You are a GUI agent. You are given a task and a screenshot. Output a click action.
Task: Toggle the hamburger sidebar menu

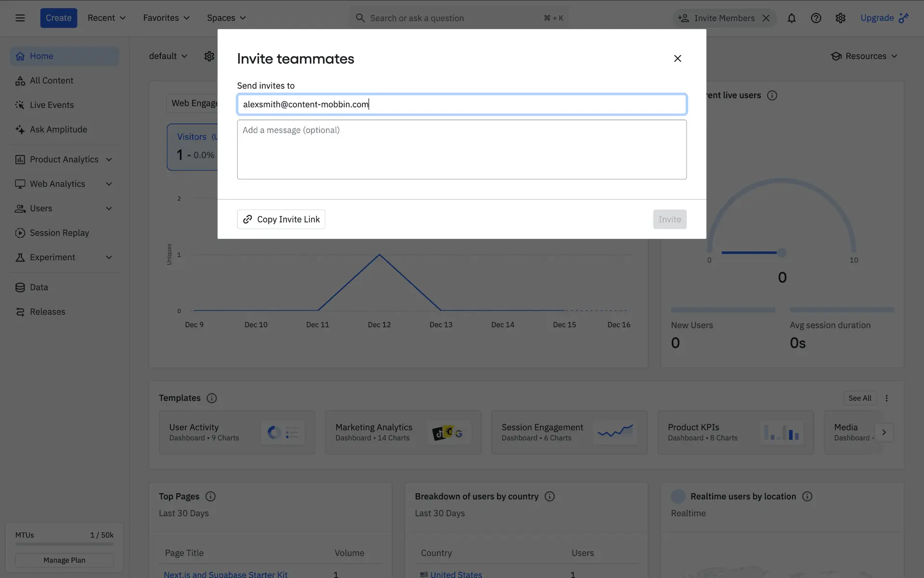[x=20, y=18]
